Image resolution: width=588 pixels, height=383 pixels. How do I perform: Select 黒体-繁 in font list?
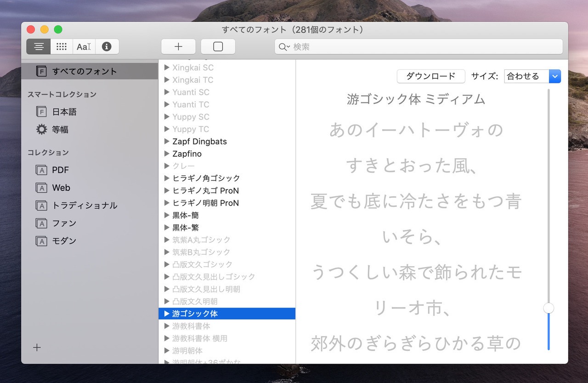227,228
